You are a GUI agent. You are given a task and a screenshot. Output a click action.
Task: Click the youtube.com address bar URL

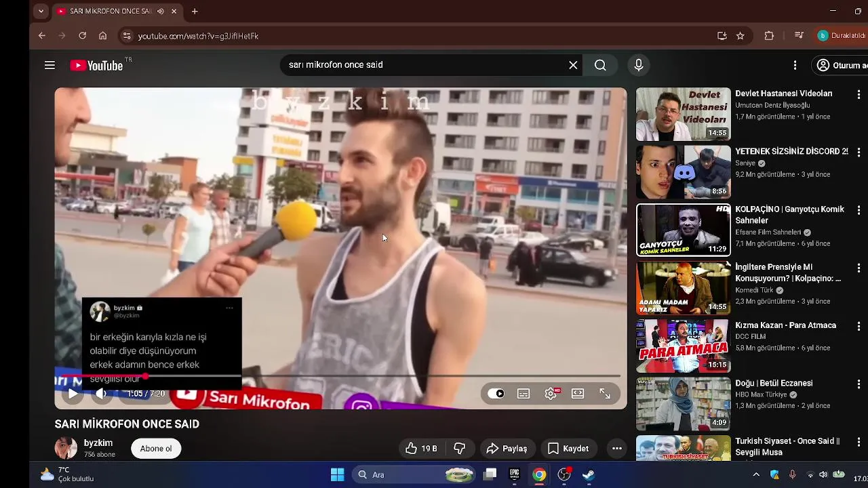[x=198, y=36]
